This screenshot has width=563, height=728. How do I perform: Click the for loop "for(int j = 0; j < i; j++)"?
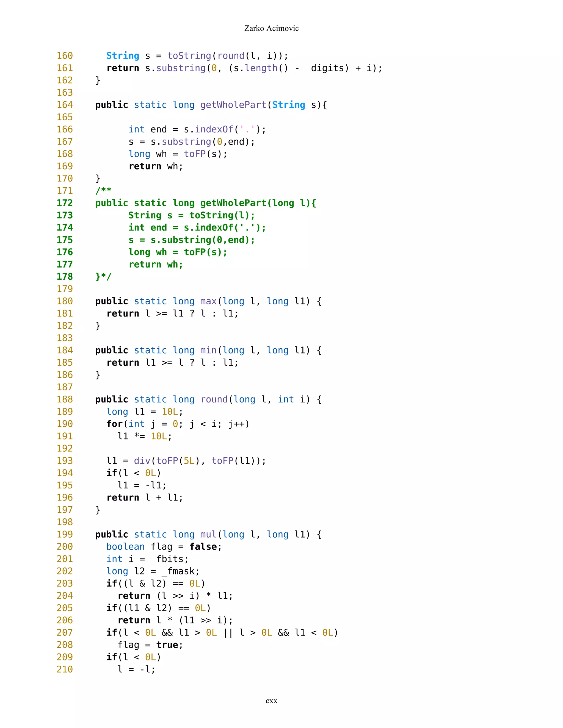(x=178, y=424)
